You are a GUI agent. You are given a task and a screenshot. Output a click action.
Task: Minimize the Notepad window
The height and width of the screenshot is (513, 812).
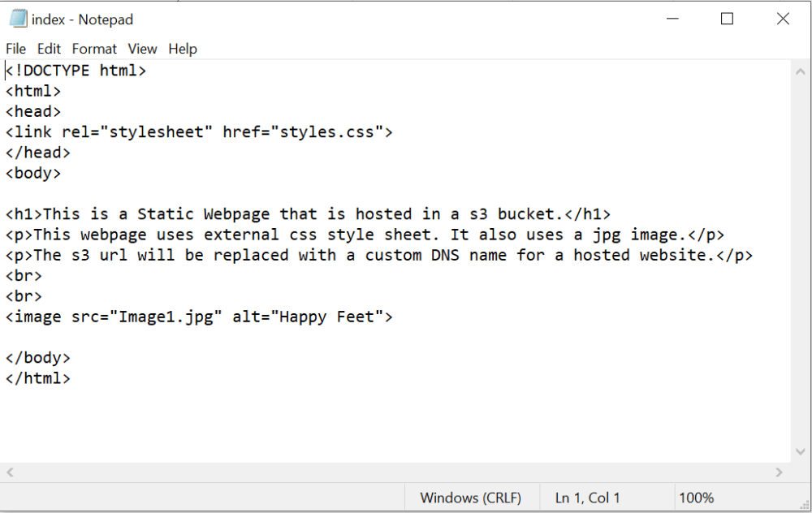coord(672,19)
